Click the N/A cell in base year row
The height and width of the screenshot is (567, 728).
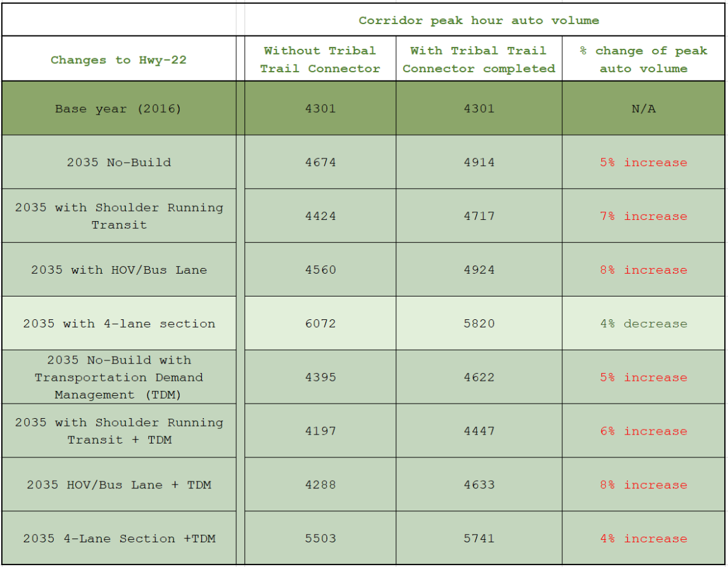click(x=643, y=108)
